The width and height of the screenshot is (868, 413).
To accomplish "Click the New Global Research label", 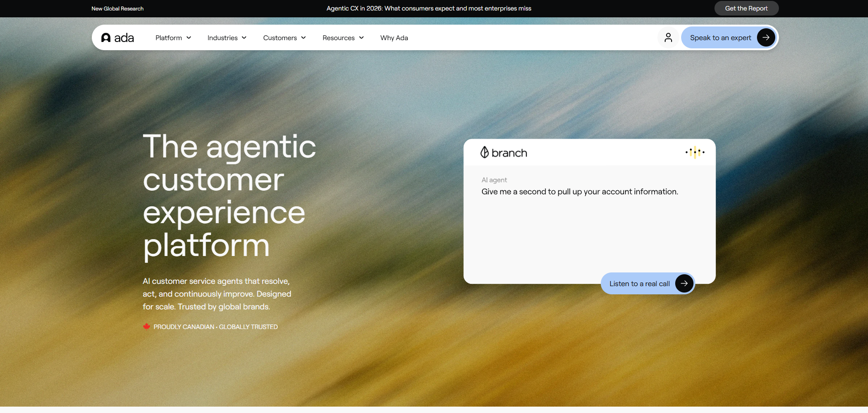I will tap(117, 9).
